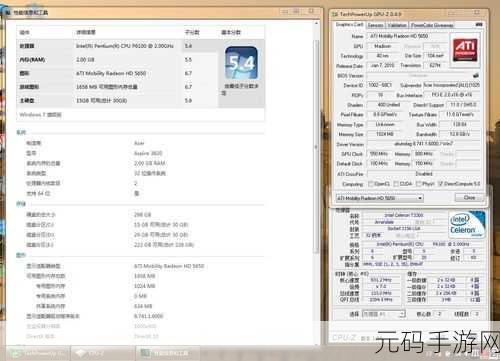Click the 298 GB total disk size value
500x361 pixels.
[x=143, y=215]
